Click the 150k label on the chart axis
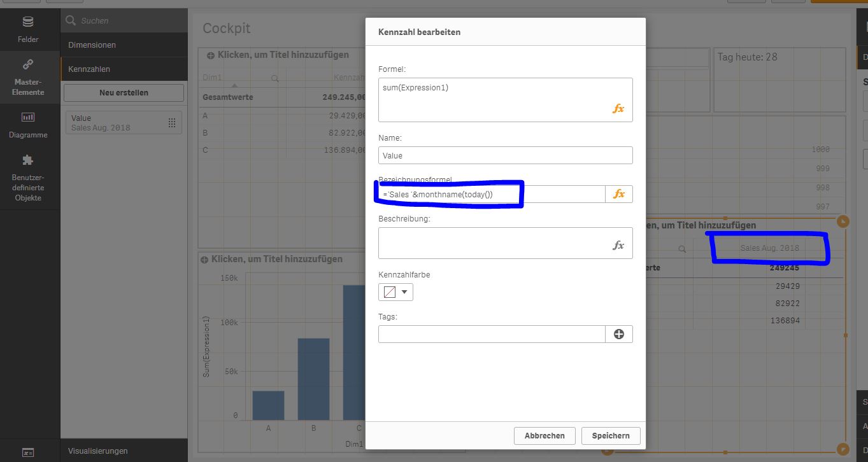 229,278
